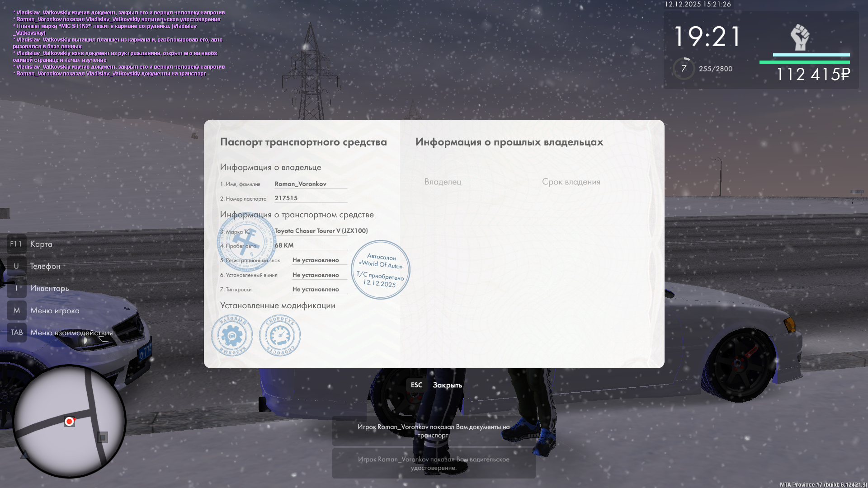Click the transport documents shown notification

coord(434,431)
